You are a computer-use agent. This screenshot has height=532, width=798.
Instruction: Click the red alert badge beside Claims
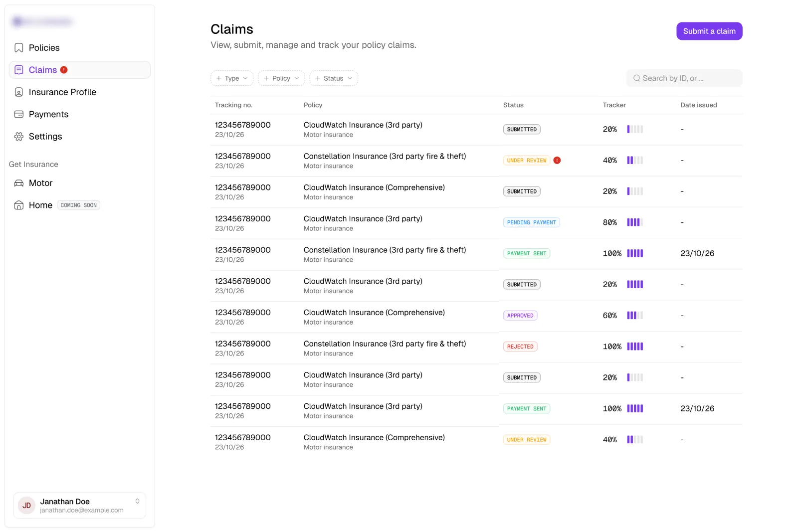click(x=64, y=70)
